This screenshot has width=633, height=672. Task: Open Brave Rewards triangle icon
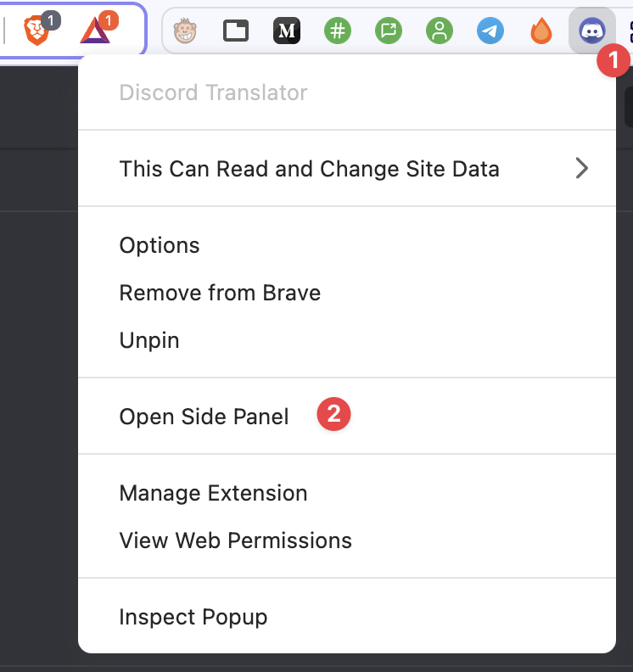click(x=95, y=31)
